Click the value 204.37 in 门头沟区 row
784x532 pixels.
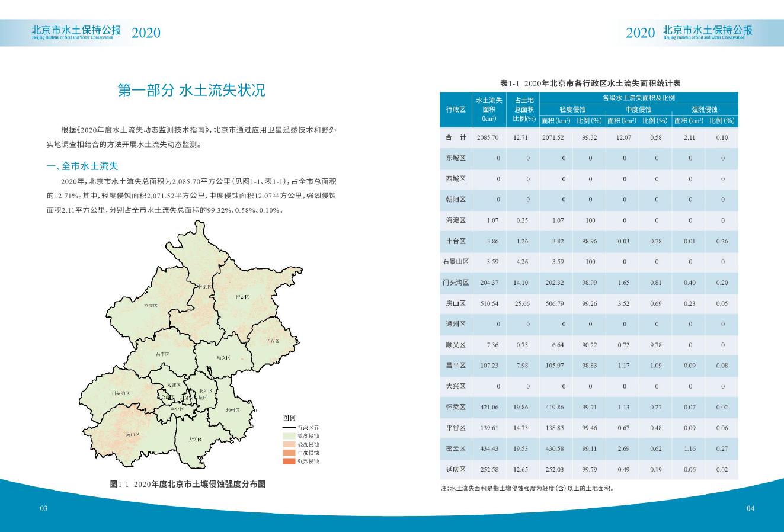point(489,283)
